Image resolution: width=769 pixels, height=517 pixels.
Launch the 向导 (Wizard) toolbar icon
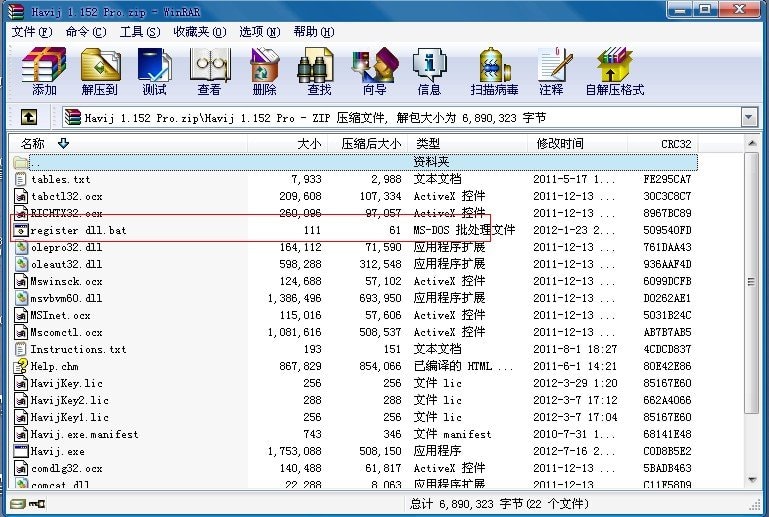[375, 72]
